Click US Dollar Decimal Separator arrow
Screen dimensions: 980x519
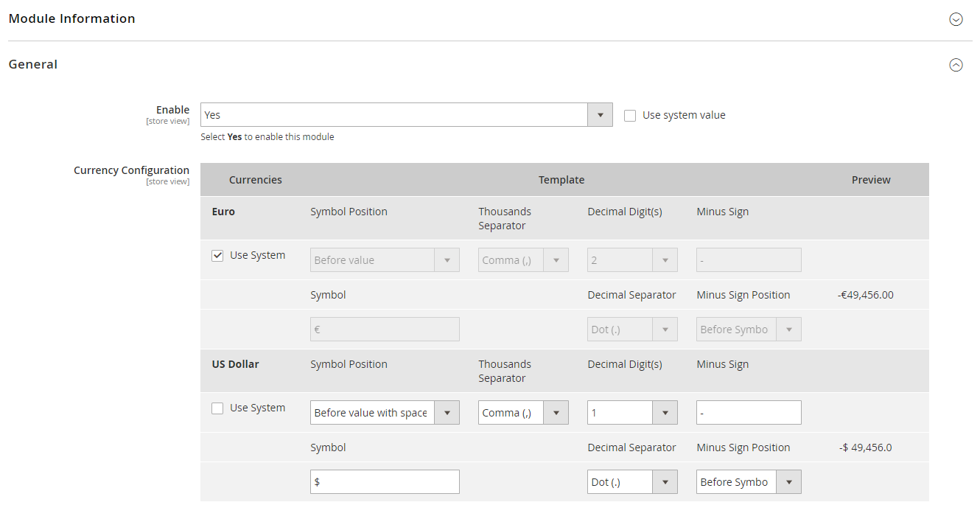click(x=665, y=482)
